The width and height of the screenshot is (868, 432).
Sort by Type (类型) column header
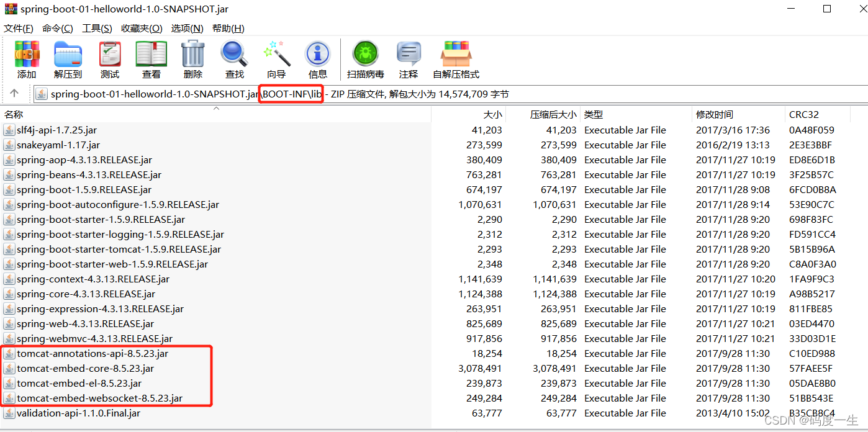click(x=594, y=114)
